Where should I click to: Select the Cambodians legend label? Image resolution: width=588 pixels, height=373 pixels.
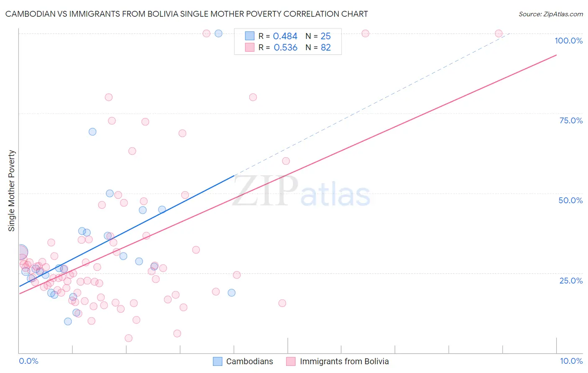(250, 361)
